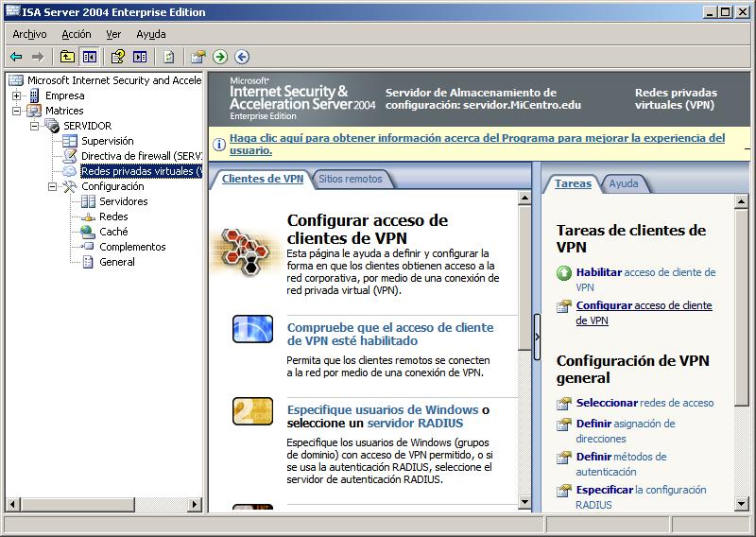Expand the Empresa tree node
Viewport: 756px width, 537px height.
point(17,95)
